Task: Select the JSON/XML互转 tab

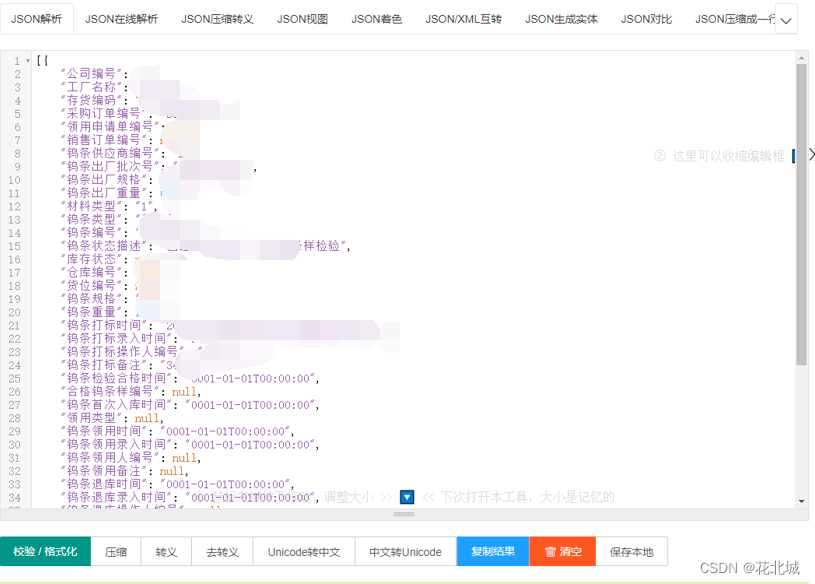Action: pos(462,18)
